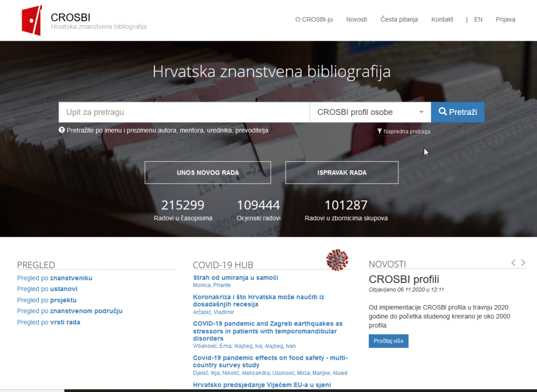Click the NOVOSTI section heading
The width and height of the screenshot is (537, 392).
click(387, 264)
